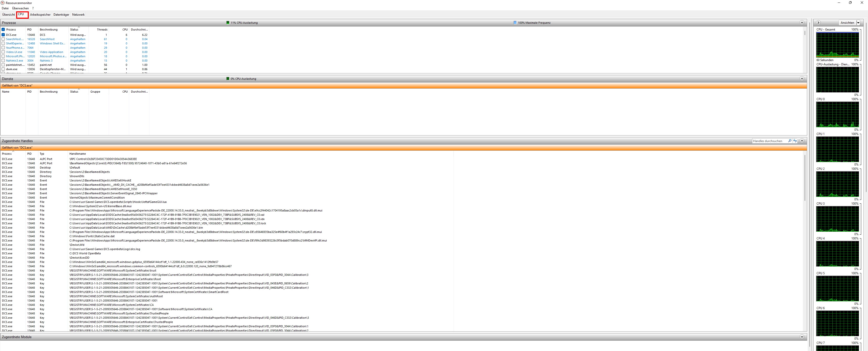
Task: Sort processes by Threads column header
Action: point(102,30)
